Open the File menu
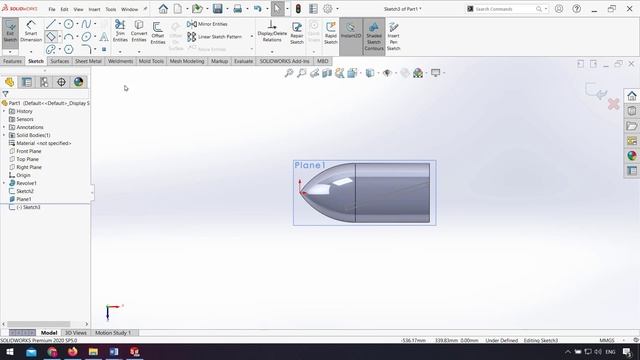This screenshot has width=640, height=360. tap(52, 9)
